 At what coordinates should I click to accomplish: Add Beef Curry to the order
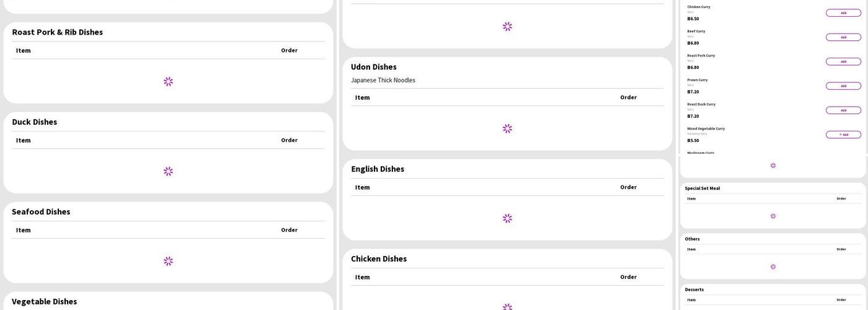[843, 37]
